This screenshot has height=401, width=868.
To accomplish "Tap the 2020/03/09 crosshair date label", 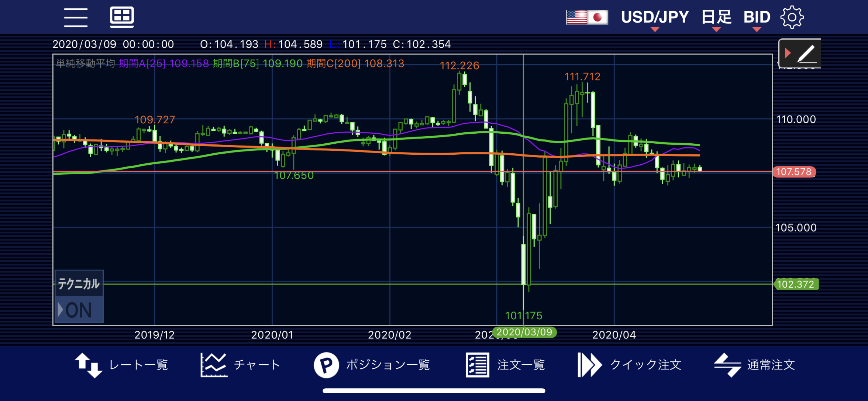I will [524, 332].
